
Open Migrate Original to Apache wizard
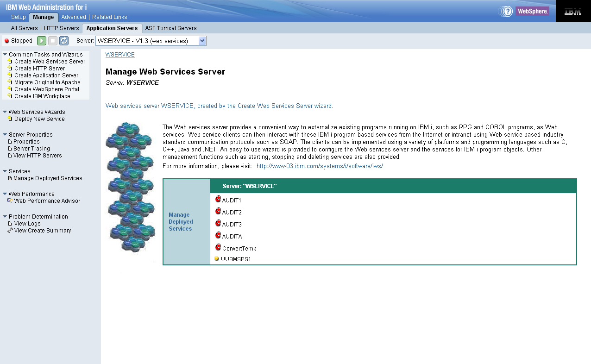point(47,82)
